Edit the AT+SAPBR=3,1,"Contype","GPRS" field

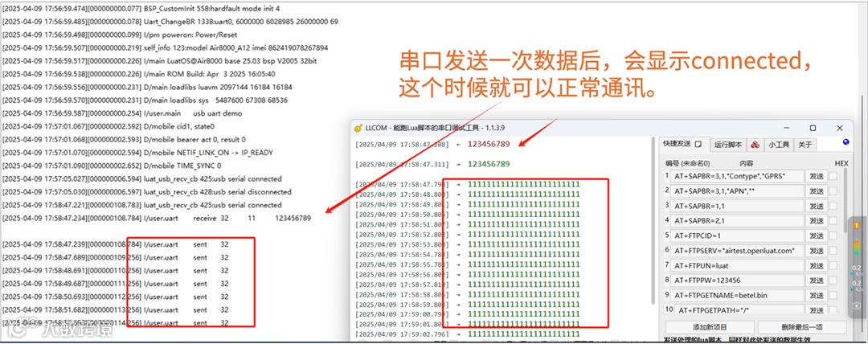click(737, 176)
